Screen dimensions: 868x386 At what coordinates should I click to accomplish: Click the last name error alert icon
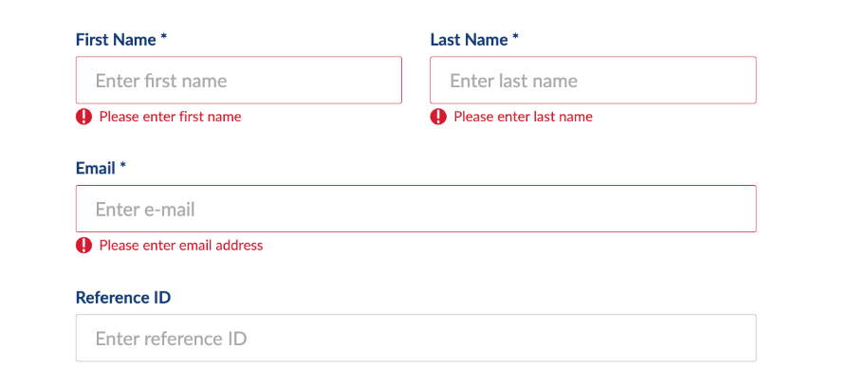coord(438,117)
